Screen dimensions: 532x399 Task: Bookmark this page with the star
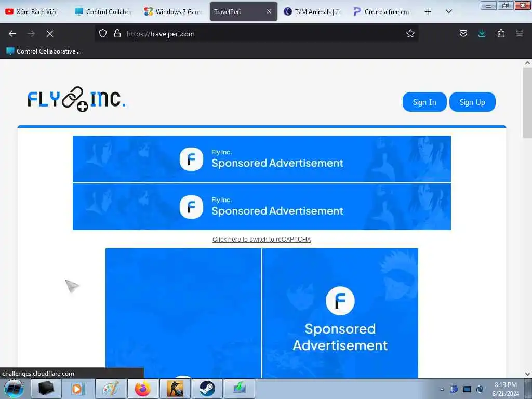pos(410,33)
